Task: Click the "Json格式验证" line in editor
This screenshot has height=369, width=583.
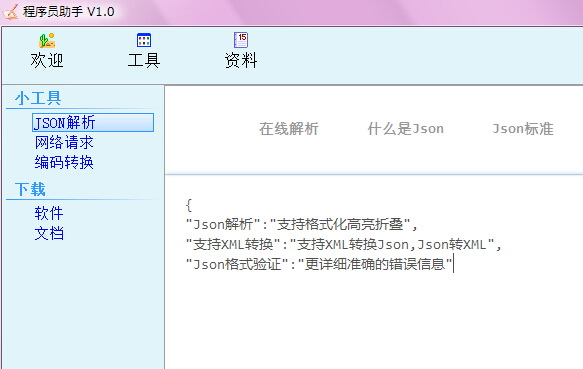Action: click(x=319, y=264)
